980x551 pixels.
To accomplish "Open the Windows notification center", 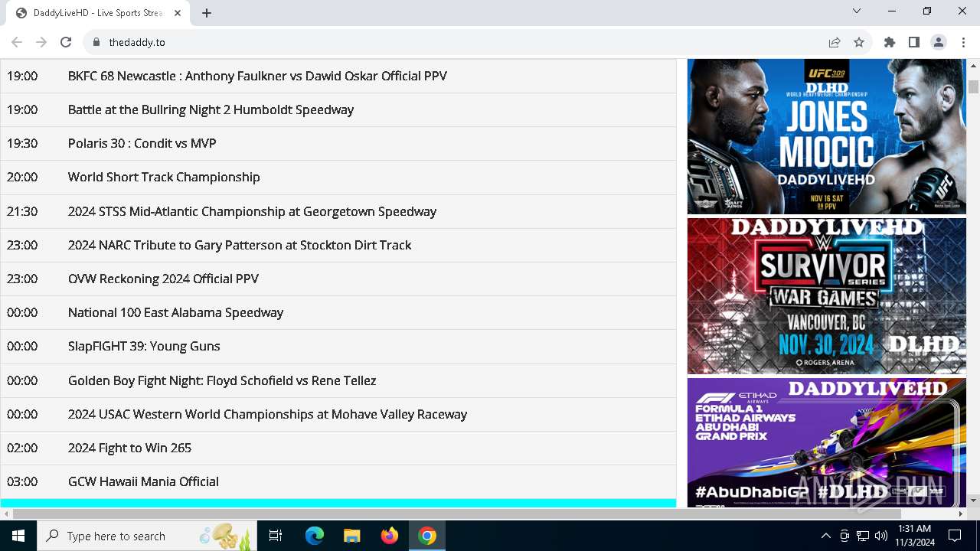I will point(955,536).
